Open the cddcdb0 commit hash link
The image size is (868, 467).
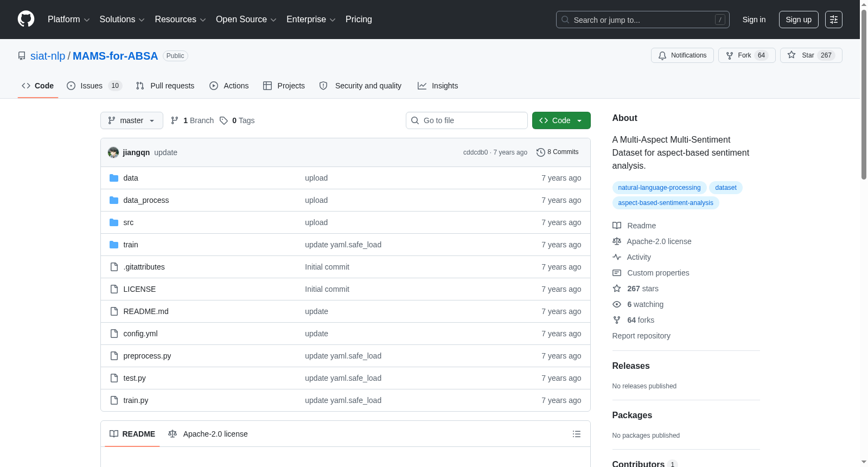[475, 152]
